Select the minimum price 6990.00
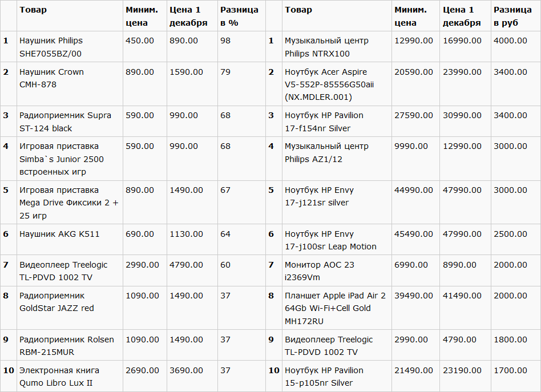 coord(411,265)
